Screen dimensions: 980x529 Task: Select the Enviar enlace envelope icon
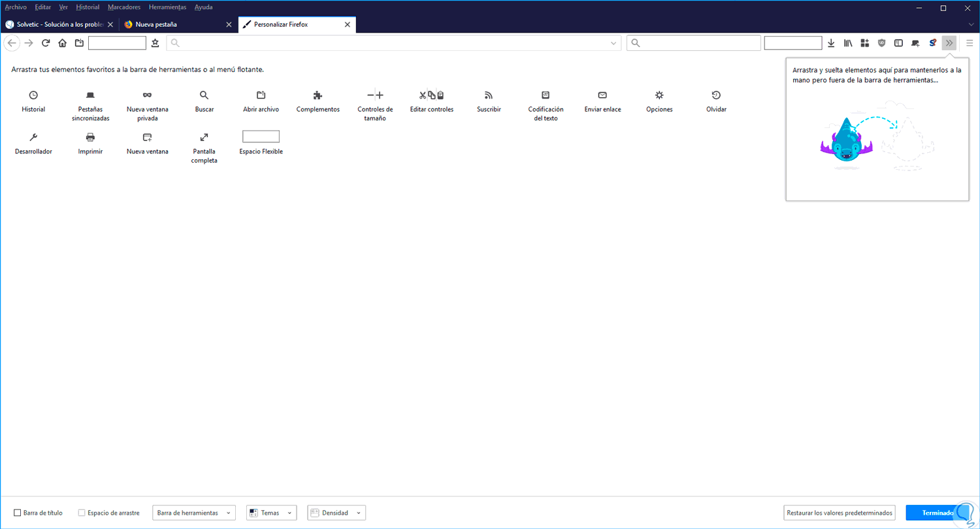pyautogui.click(x=602, y=95)
